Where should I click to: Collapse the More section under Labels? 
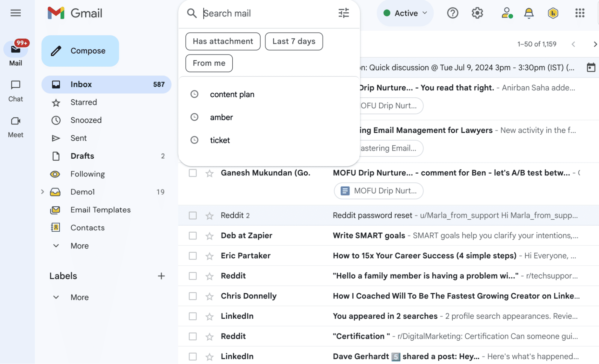(x=56, y=297)
